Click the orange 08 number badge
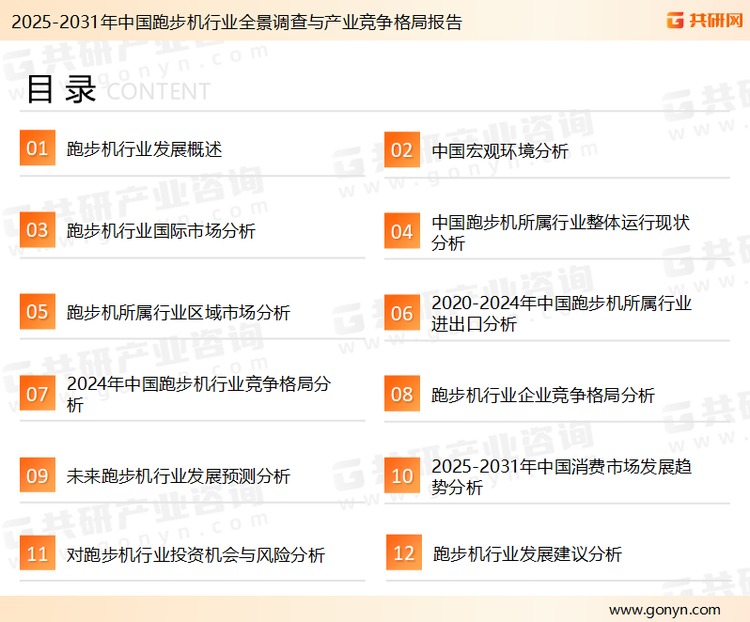Viewport: 750px width, 622px height. tap(402, 394)
